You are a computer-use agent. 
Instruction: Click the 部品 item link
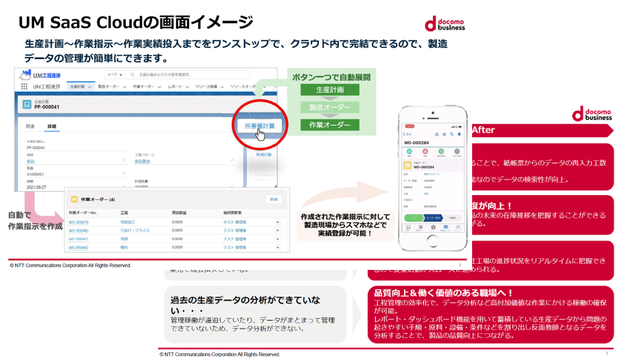[31, 161]
